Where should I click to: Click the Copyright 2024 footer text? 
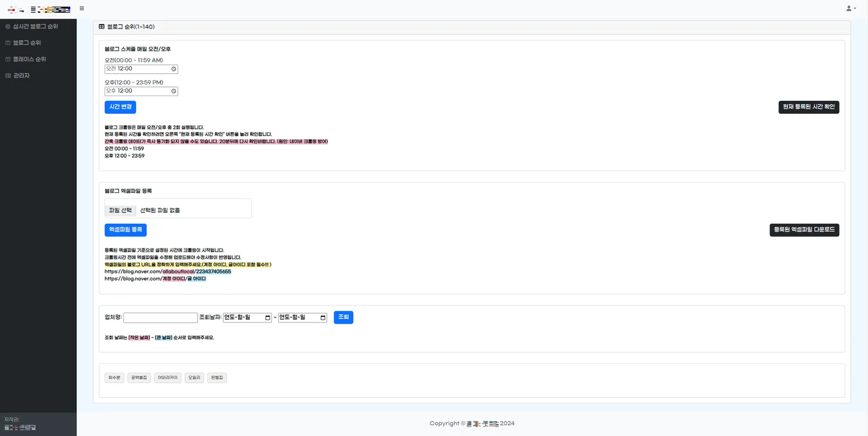[472, 423]
